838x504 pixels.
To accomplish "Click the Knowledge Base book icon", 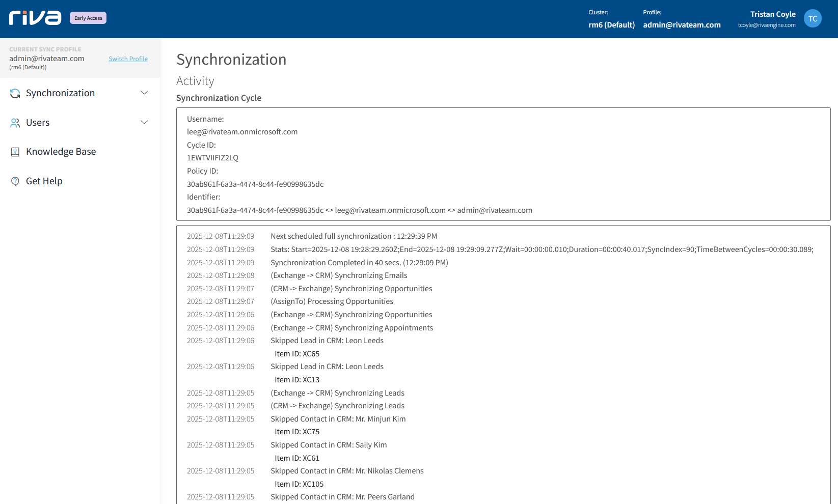I will click(x=15, y=152).
